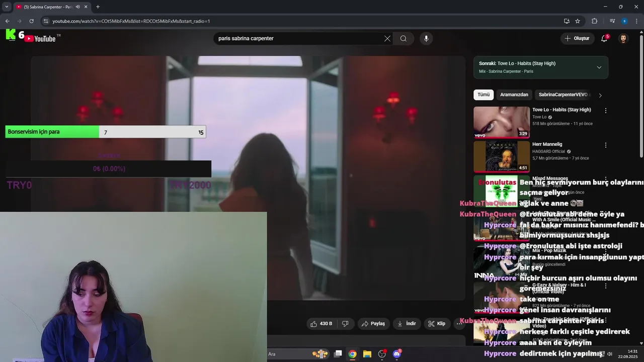Click Tove Lo channel name
Screen dimensions: 644x362
pos(539,117)
